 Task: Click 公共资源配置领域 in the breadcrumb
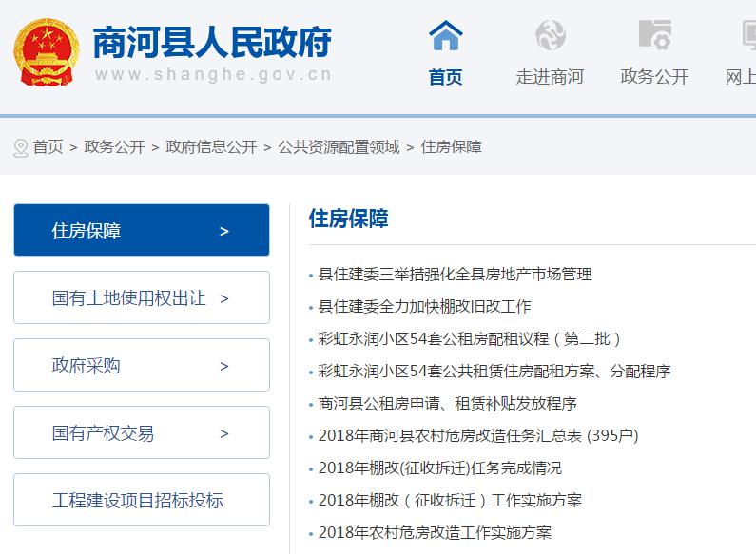click(x=339, y=147)
